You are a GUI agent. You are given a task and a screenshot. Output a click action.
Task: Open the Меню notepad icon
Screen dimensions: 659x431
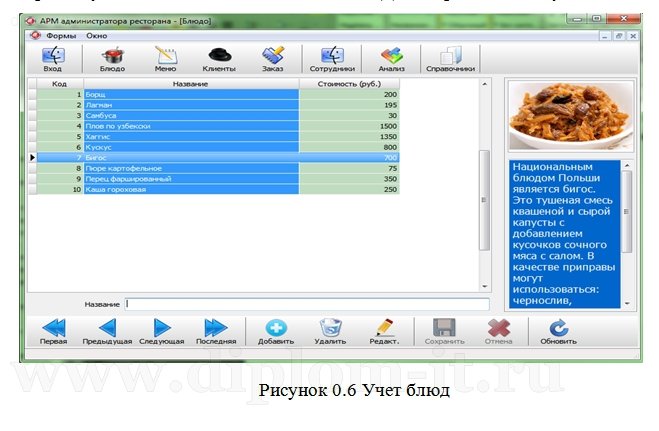click(166, 59)
